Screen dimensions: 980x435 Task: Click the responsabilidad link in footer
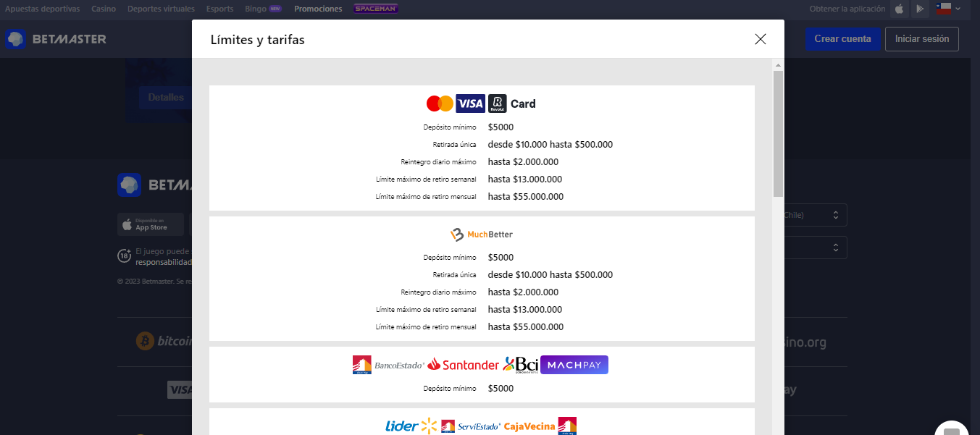click(164, 263)
